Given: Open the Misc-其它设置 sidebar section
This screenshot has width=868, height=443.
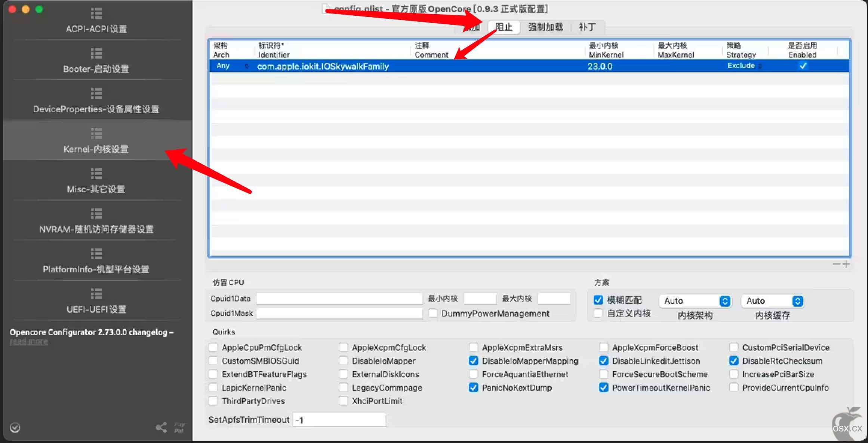Looking at the screenshot, I should coord(96,181).
